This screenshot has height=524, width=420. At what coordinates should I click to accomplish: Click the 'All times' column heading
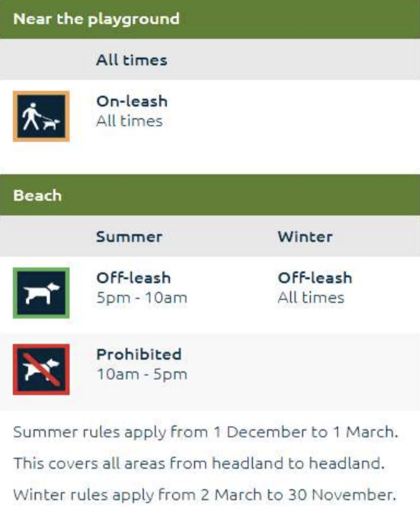point(132,60)
